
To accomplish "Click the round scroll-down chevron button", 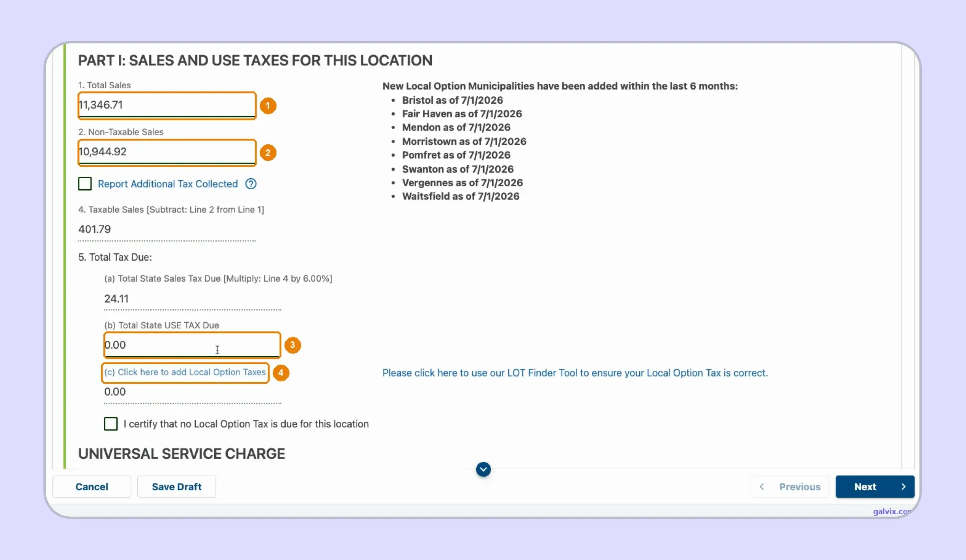I will 483,469.
